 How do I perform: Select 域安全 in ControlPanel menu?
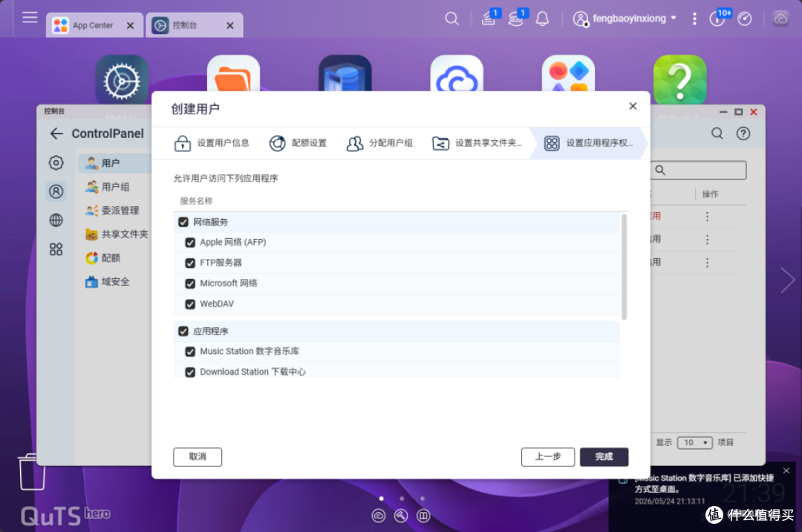(115, 281)
